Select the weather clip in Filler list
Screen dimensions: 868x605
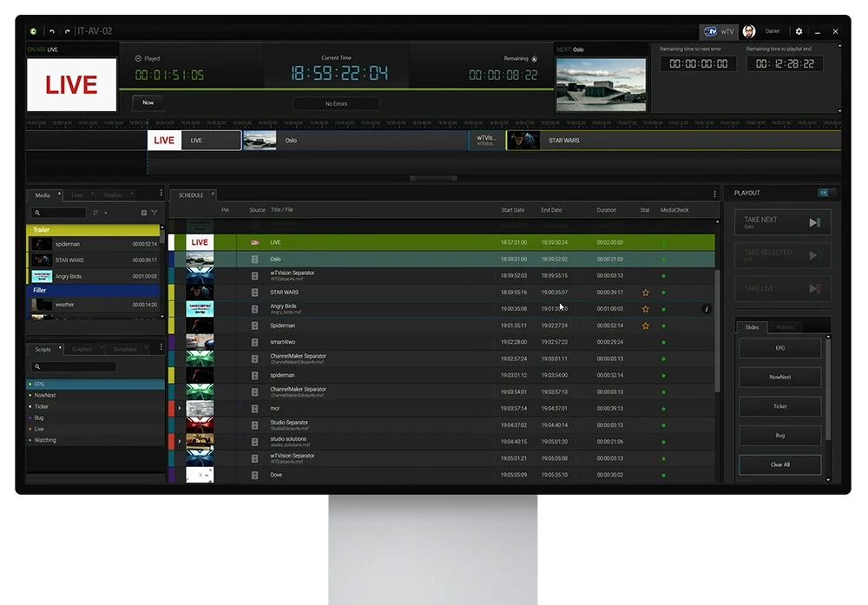point(94,305)
